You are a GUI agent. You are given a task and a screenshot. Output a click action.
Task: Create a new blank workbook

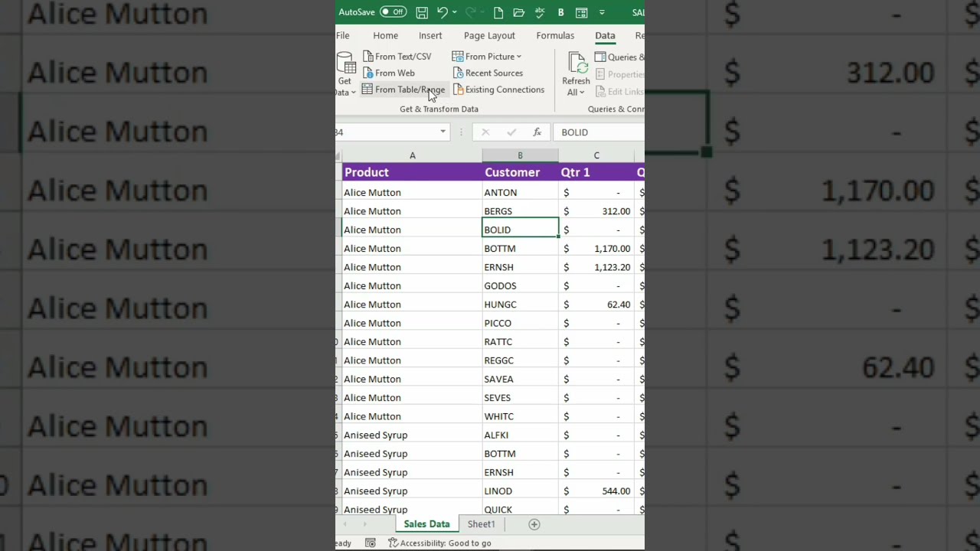(498, 12)
